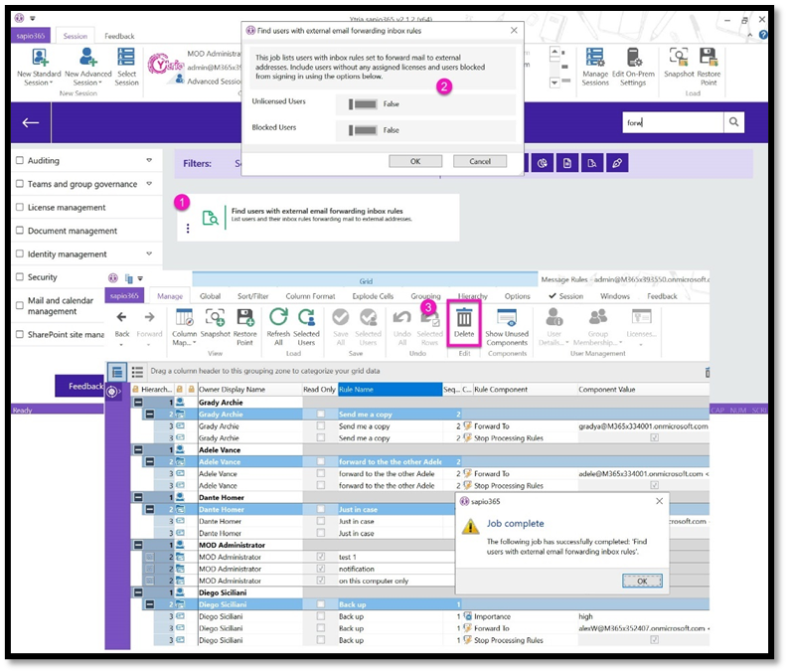Collapse the Back up rule row

click(x=150, y=604)
